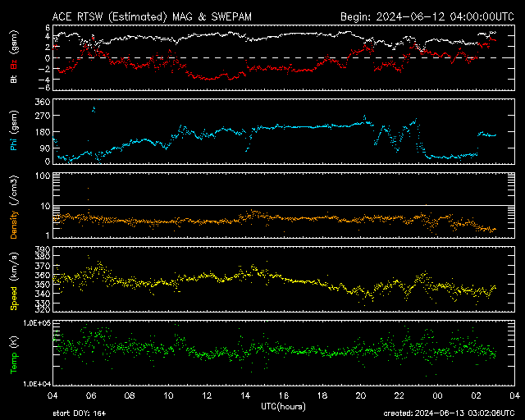Viewport: 525px width, 420px height.
Task: Click the '(/cm3)' units text beside Density
Action: [x=14, y=190]
